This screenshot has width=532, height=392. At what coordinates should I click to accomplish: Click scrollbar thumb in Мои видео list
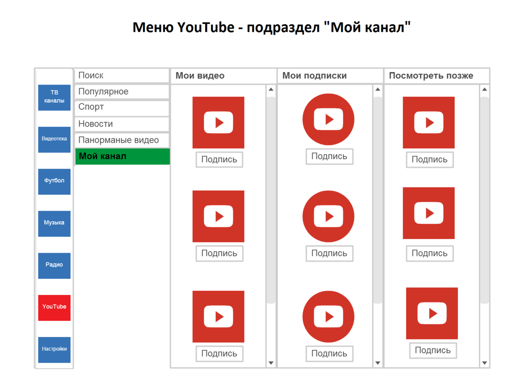point(271,200)
